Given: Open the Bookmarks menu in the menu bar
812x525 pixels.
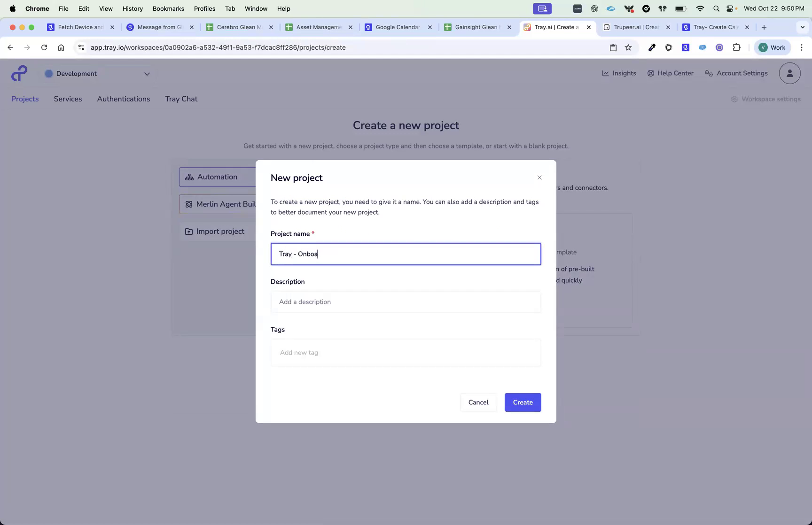Looking at the screenshot, I should [x=168, y=8].
